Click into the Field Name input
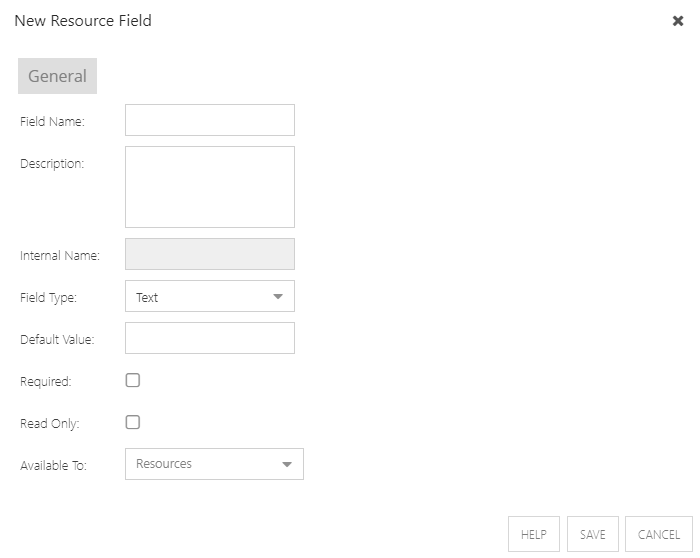700x558 pixels. click(210, 120)
